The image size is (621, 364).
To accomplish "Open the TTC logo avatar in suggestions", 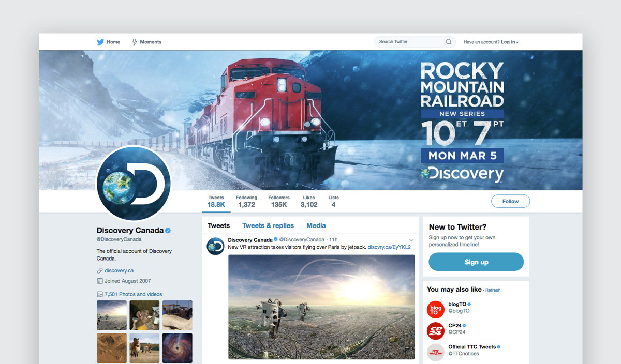I will (436, 352).
